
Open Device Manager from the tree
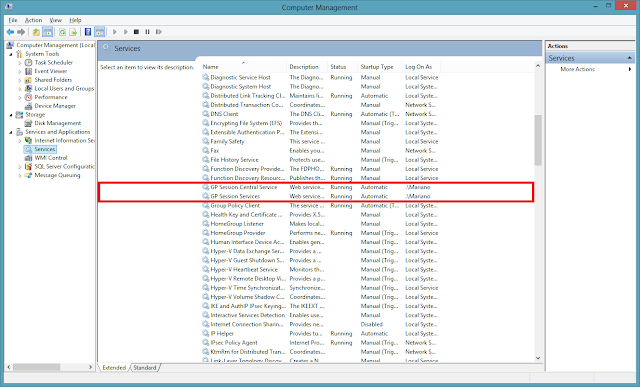pyautogui.click(x=55, y=106)
